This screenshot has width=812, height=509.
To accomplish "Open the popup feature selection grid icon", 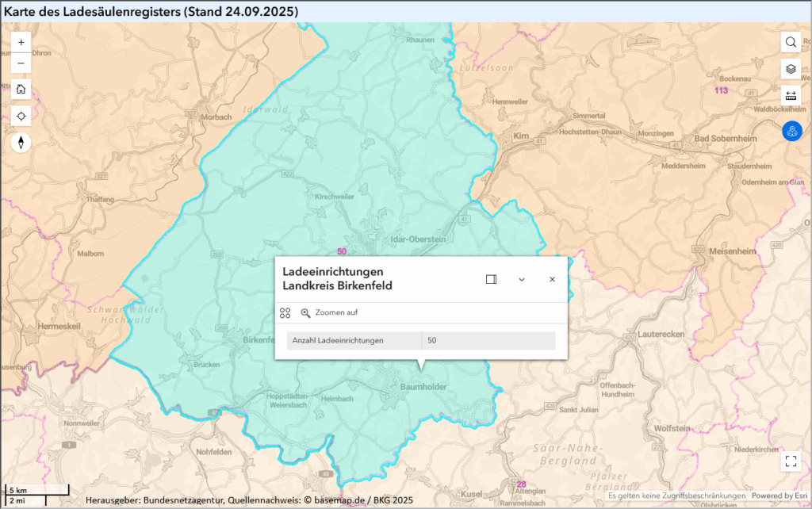I will (x=285, y=313).
